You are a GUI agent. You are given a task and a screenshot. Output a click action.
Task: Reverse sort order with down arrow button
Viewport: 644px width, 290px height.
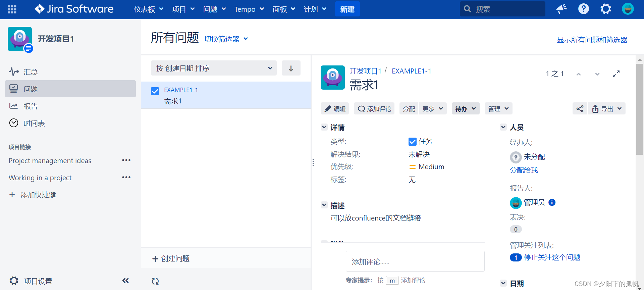(291, 68)
